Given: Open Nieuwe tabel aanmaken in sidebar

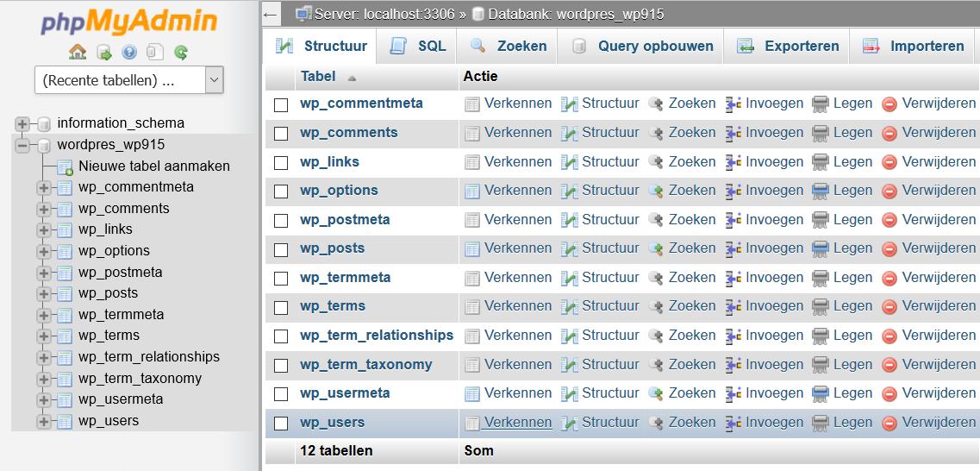Looking at the screenshot, I should point(153,166).
